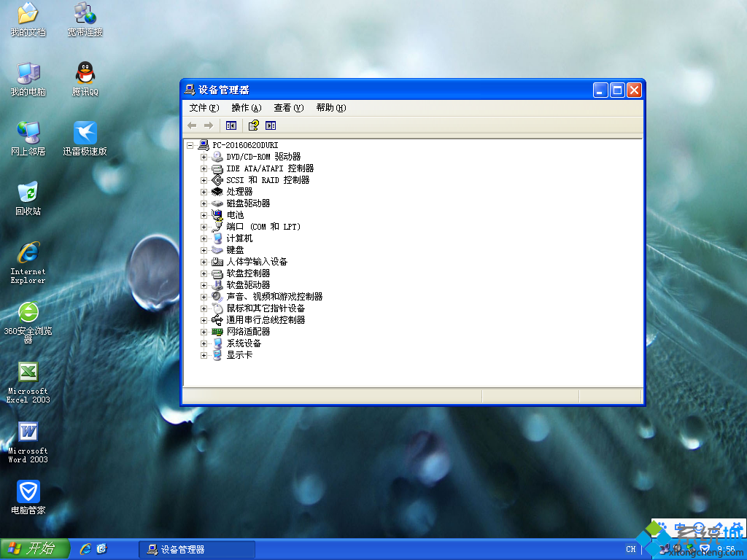Image resolution: width=747 pixels, height=560 pixels.
Task: Click the rightmost toolbar icon (action pane)
Action: tap(271, 125)
